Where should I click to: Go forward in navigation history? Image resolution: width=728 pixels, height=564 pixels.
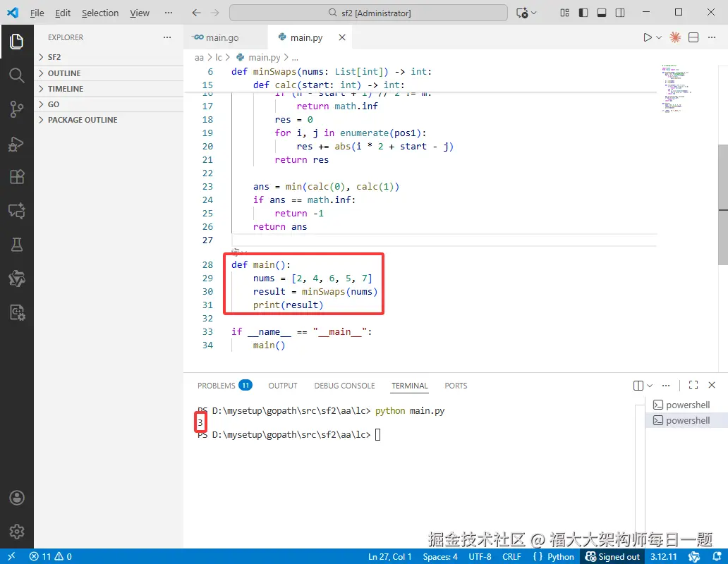pos(214,13)
